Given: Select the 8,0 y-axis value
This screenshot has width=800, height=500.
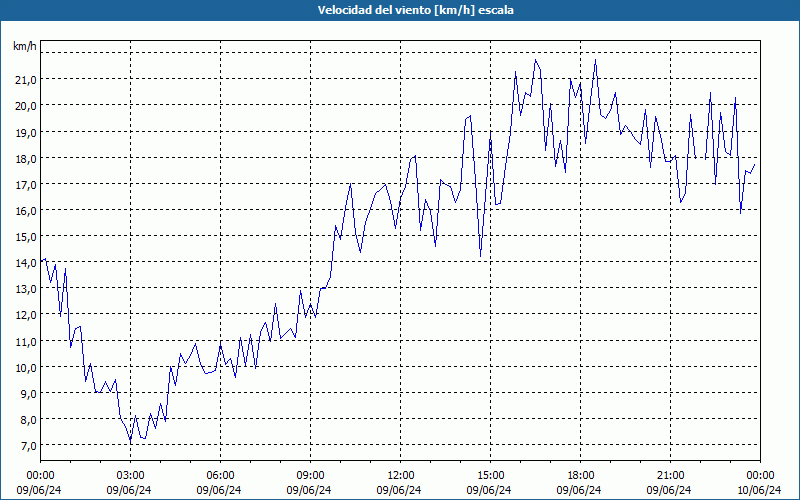Looking at the screenshot, I should [x=29, y=419].
